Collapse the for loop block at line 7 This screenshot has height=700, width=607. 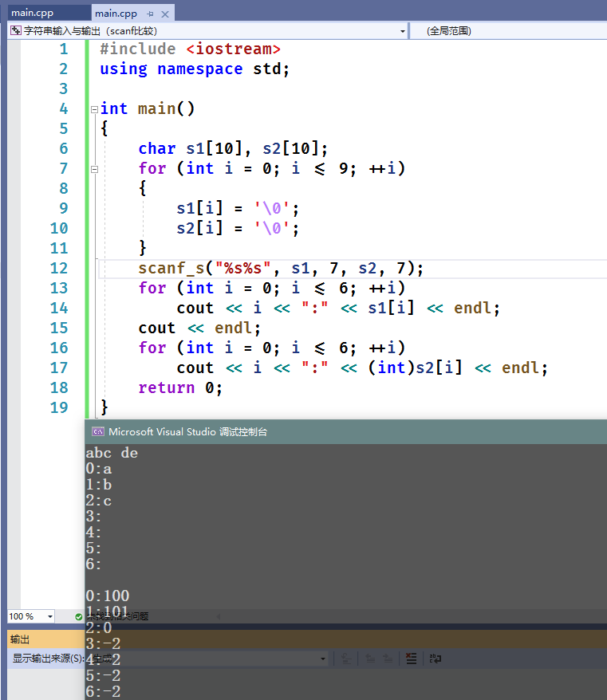click(x=94, y=169)
